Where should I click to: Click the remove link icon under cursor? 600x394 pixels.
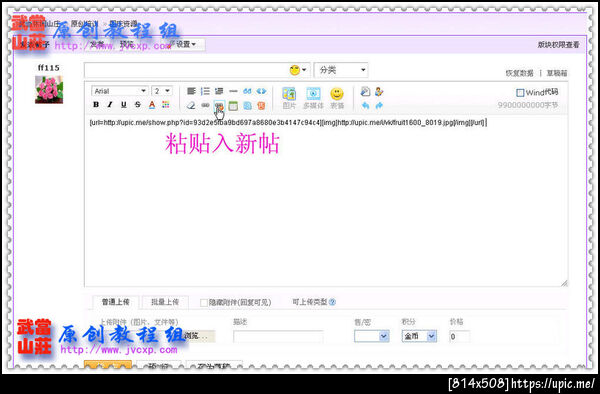(x=219, y=106)
